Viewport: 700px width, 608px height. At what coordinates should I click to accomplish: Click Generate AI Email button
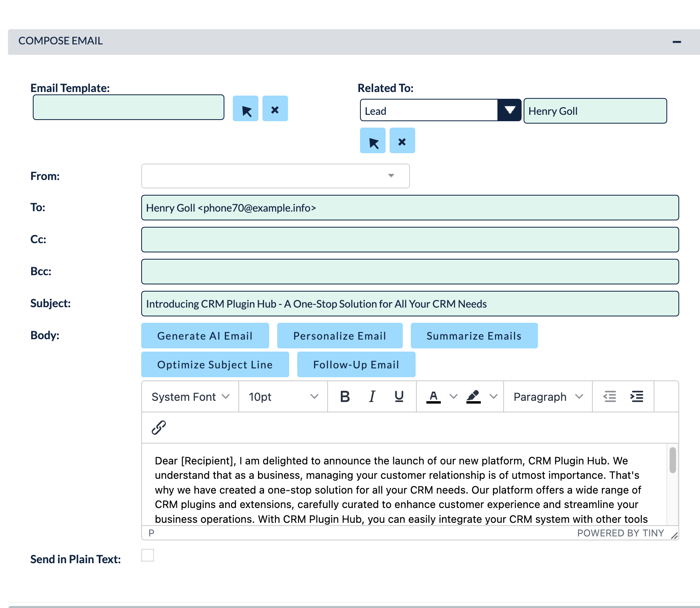click(205, 336)
